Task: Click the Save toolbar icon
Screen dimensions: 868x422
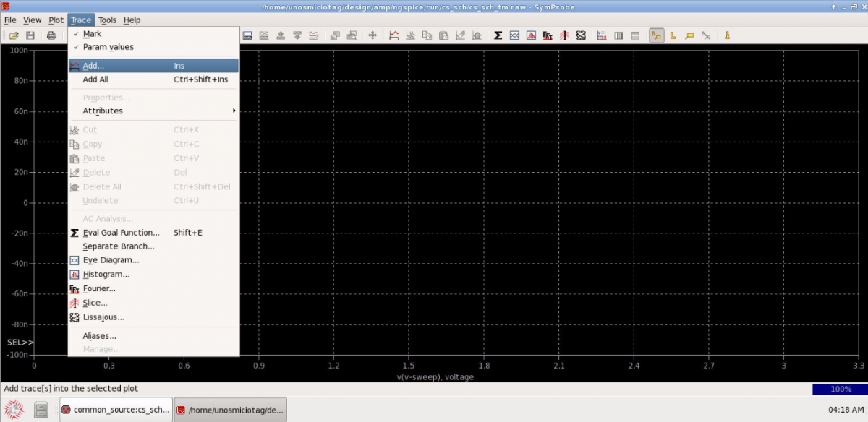Action: [30, 35]
